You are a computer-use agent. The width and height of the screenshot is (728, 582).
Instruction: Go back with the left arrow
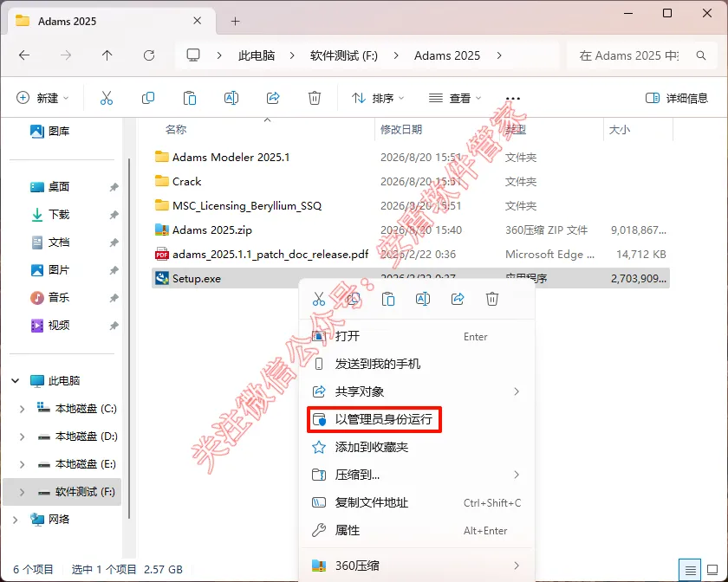tap(24, 55)
